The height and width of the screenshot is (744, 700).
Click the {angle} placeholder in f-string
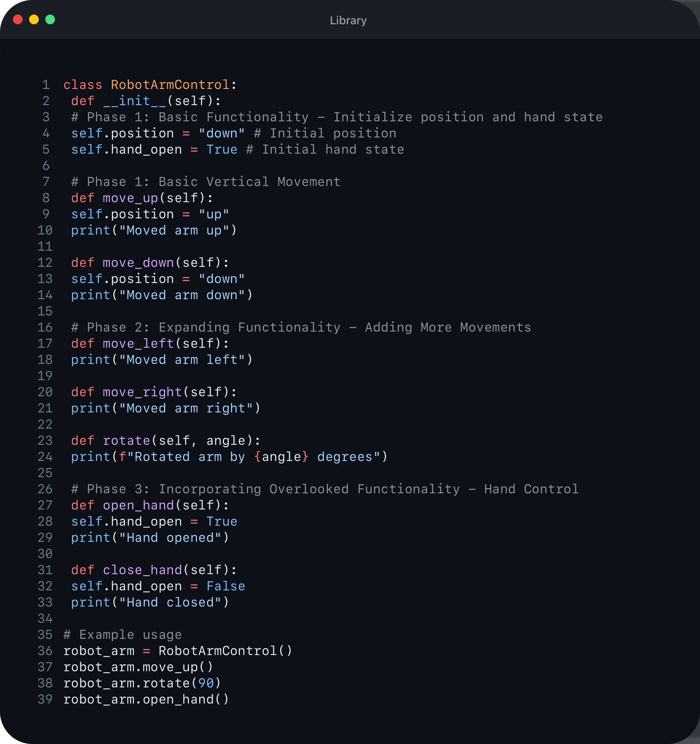click(281, 457)
